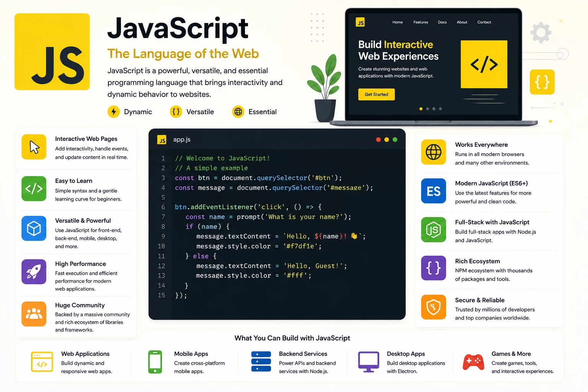Click line number 15 in the editor gutter
The height and width of the screenshot is (392, 588).
tap(161, 296)
